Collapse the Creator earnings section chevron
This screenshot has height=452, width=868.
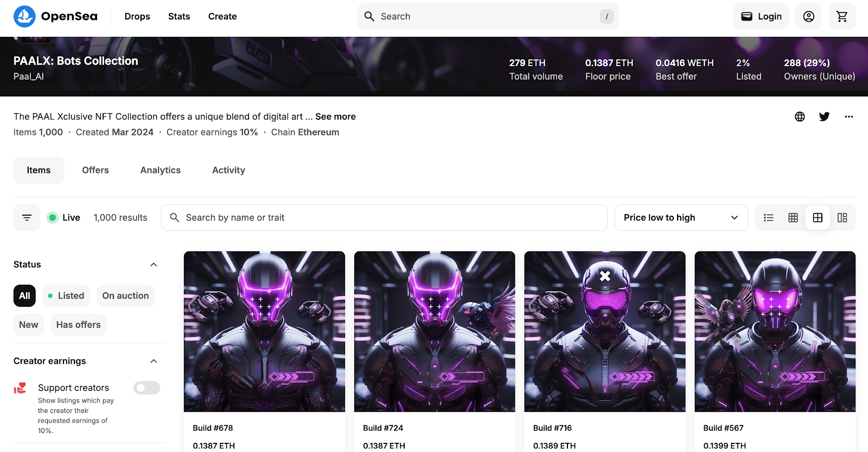[154, 361]
